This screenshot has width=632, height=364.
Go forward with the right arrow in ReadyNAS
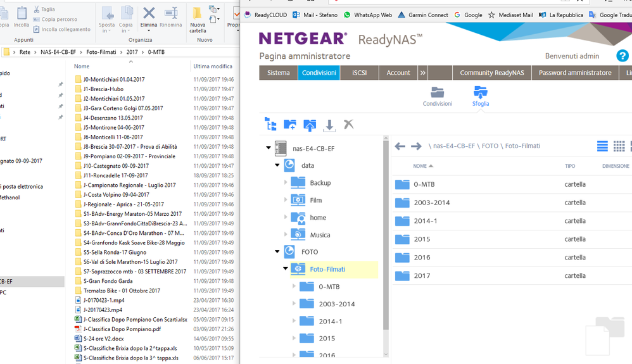coord(416,146)
